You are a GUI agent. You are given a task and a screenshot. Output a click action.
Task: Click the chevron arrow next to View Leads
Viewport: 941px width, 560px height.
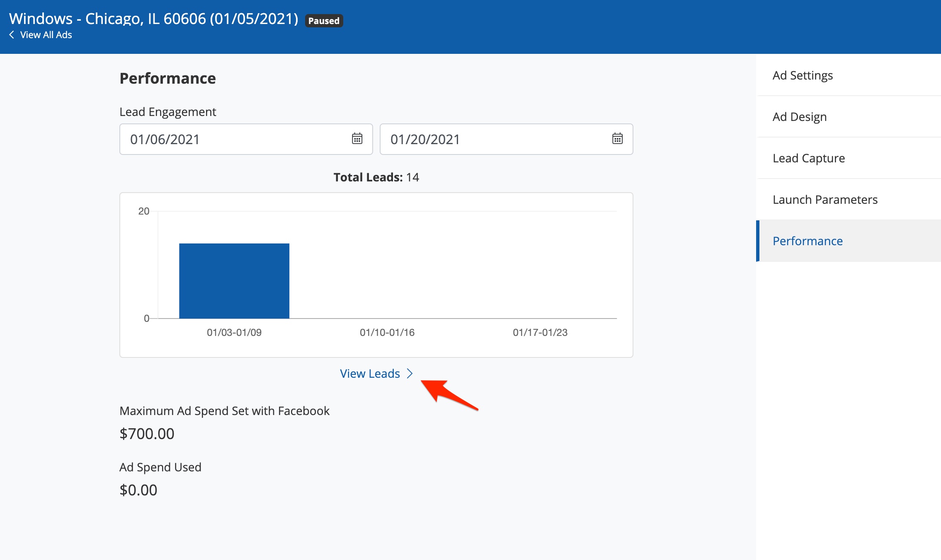coord(410,374)
